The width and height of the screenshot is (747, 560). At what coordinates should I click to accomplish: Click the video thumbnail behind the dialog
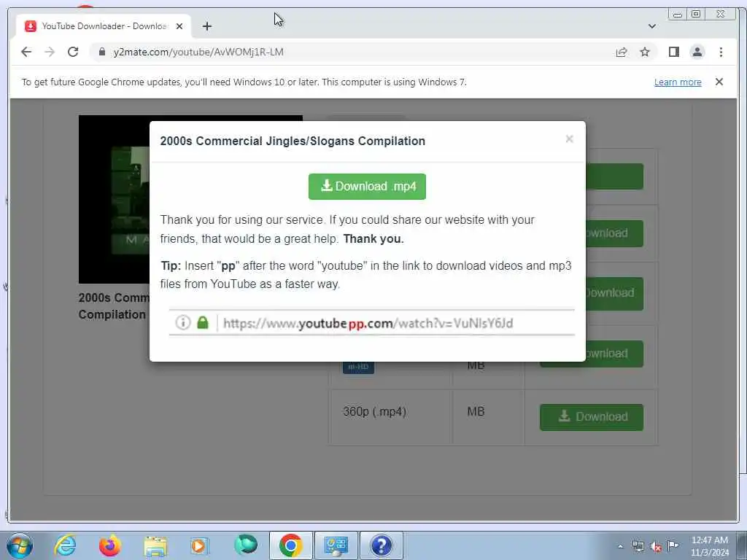pyautogui.click(x=115, y=199)
